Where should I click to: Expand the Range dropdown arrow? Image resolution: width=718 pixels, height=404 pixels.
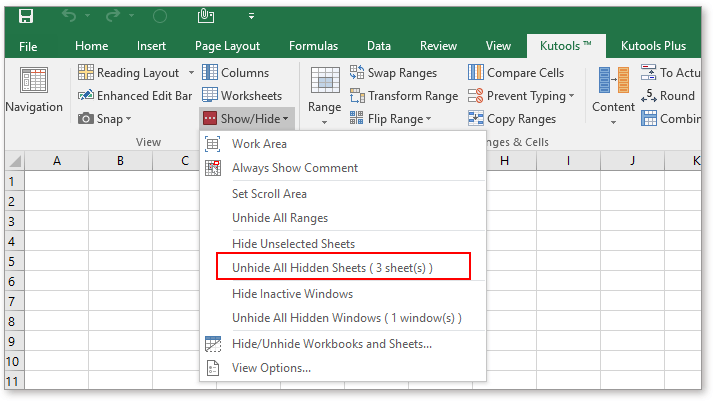tap(325, 123)
